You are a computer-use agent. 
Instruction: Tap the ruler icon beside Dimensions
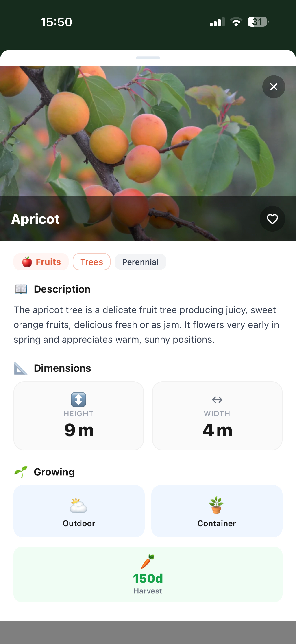(x=21, y=368)
